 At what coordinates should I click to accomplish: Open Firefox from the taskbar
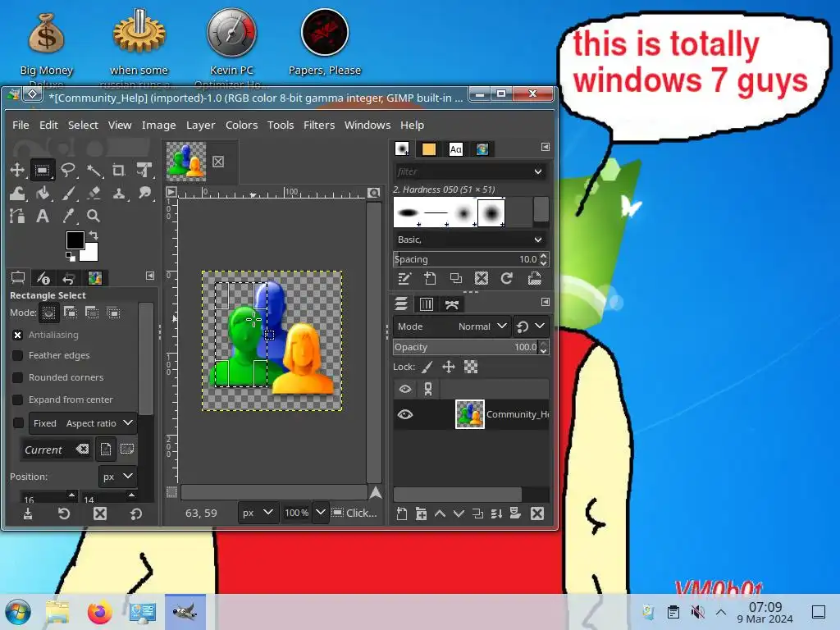100,612
